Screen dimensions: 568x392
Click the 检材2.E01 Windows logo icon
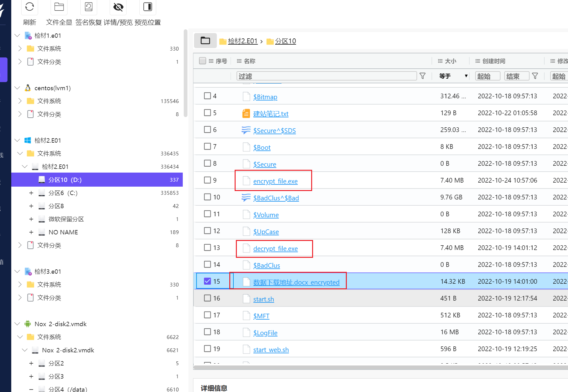[x=28, y=140]
